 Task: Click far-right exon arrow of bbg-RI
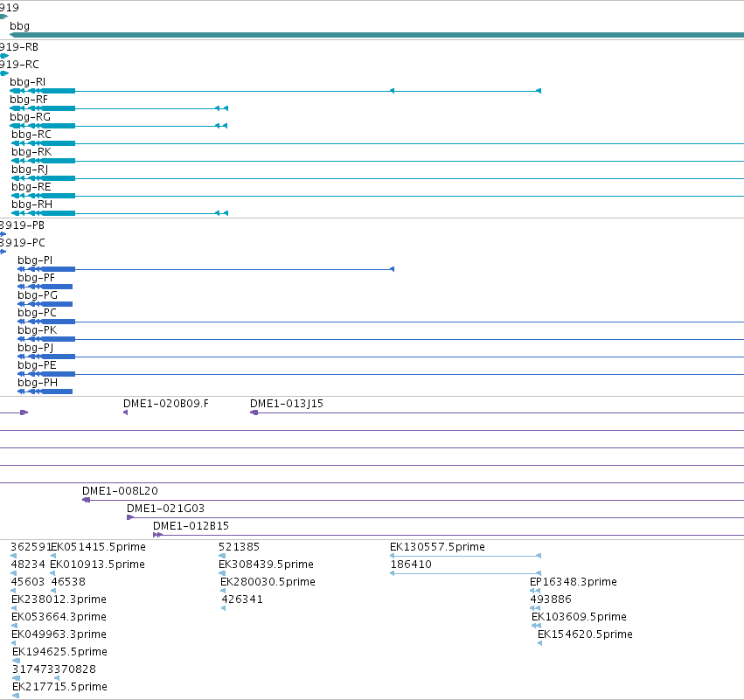coord(539,91)
